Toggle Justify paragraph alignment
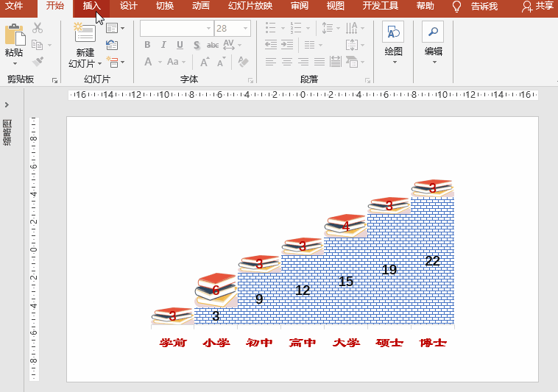This screenshot has width=558, height=392. pyautogui.click(x=319, y=62)
